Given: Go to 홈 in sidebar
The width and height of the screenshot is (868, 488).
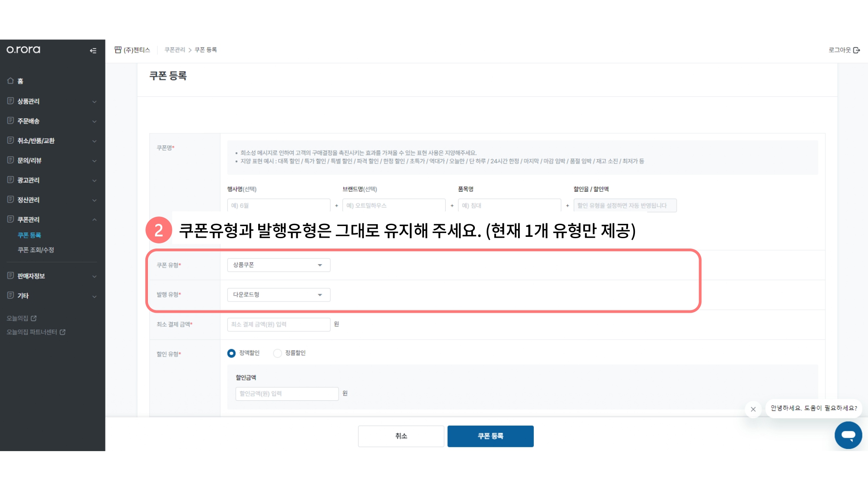Looking at the screenshot, I should coord(20,81).
